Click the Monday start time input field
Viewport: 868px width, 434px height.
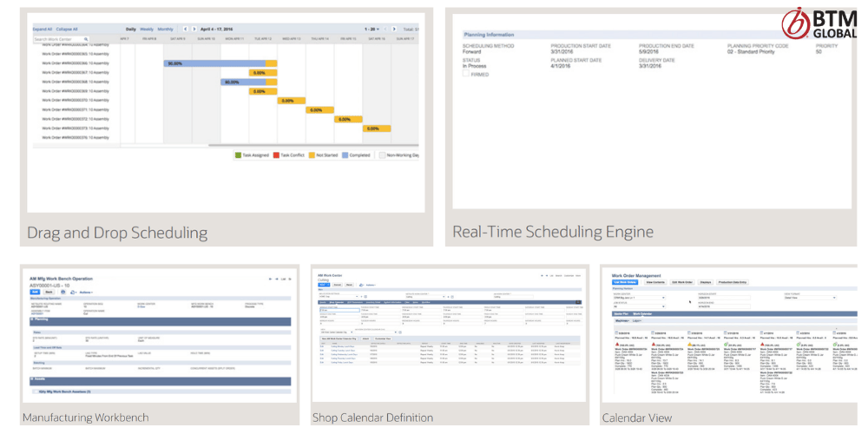point(339,310)
